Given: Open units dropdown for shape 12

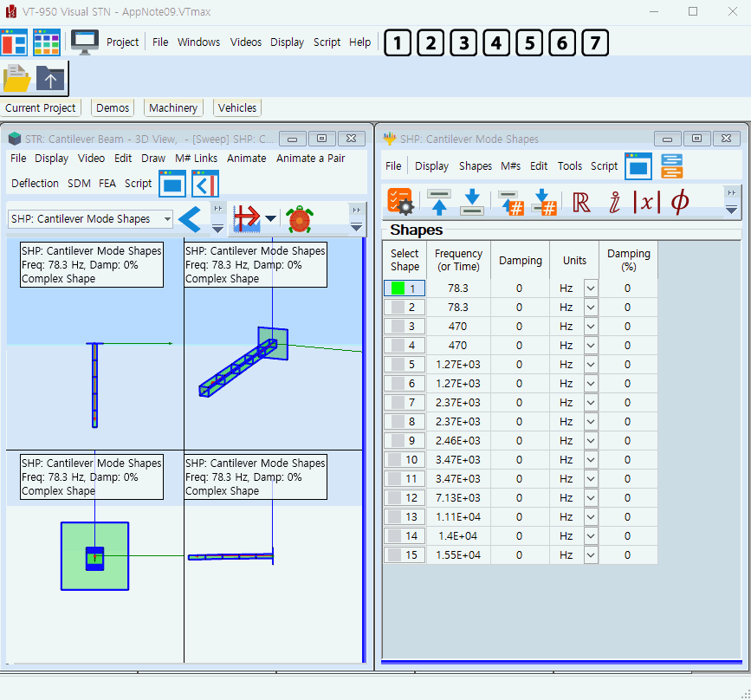Looking at the screenshot, I should pos(591,498).
